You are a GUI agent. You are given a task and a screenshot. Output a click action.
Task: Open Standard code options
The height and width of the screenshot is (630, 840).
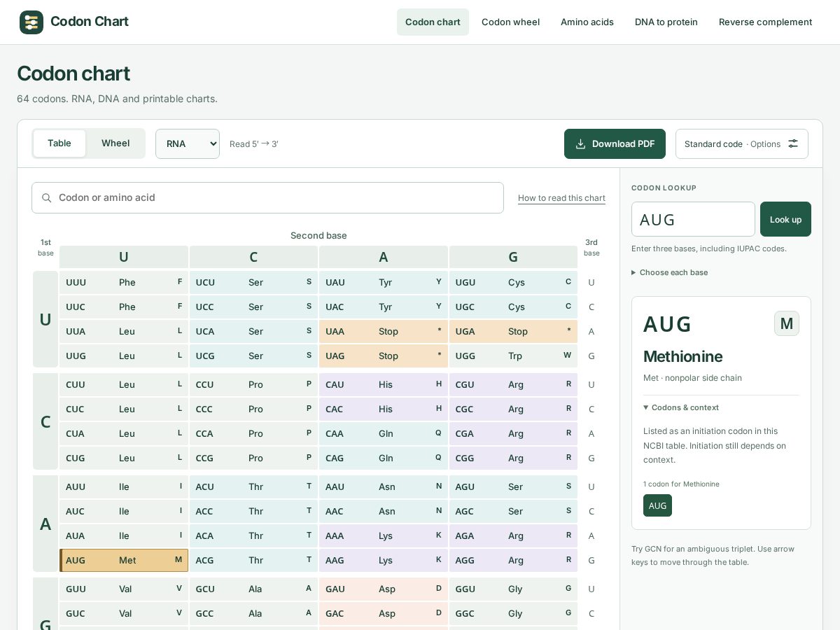tap(742, 143)
